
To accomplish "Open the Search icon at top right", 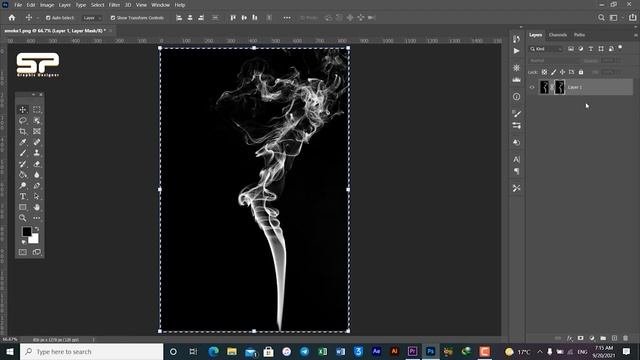I will pyautogui.click(x=601, y=18).
